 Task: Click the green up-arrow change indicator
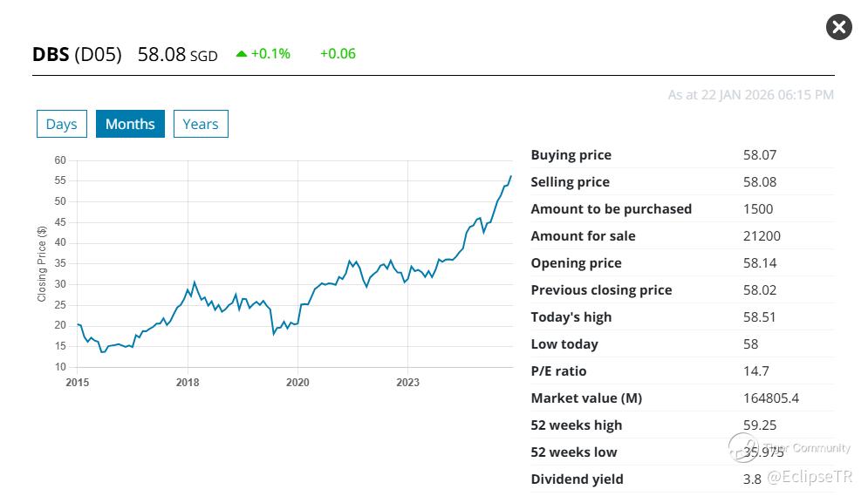click(x=242, y=54)
